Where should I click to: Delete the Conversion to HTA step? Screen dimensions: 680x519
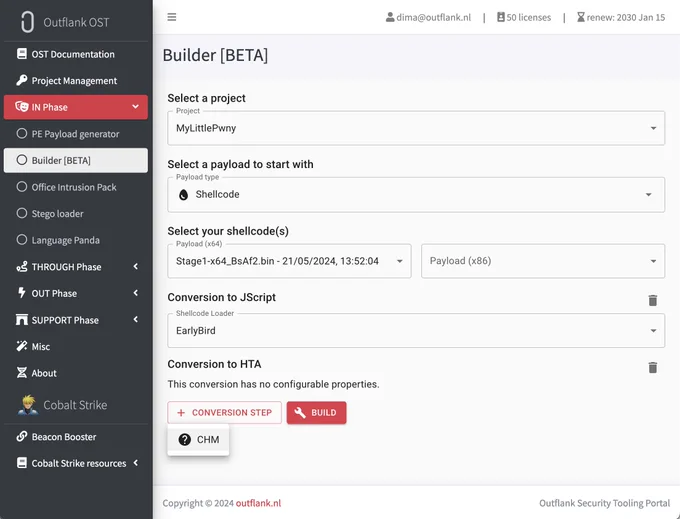coord(653,367)
